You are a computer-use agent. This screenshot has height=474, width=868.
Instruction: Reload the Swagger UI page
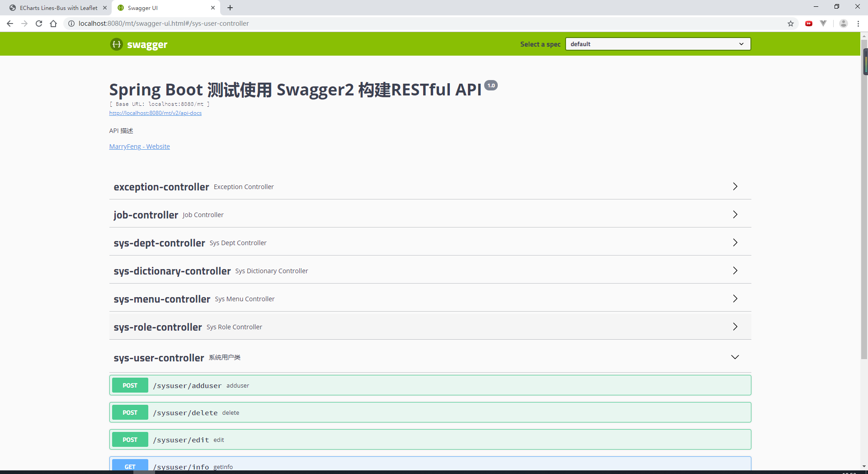click(39, 24)
